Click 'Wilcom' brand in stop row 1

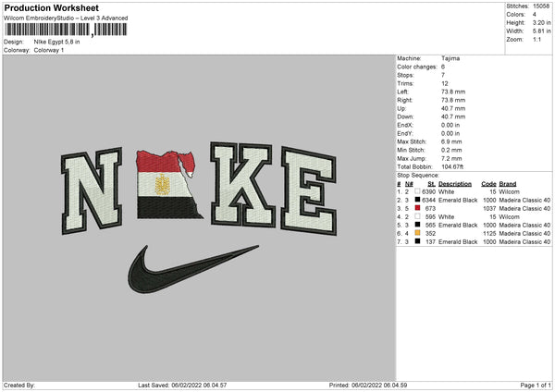coord(509,191)
